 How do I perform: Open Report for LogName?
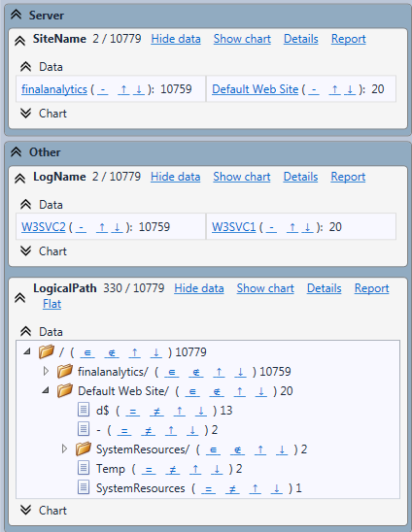348,177
